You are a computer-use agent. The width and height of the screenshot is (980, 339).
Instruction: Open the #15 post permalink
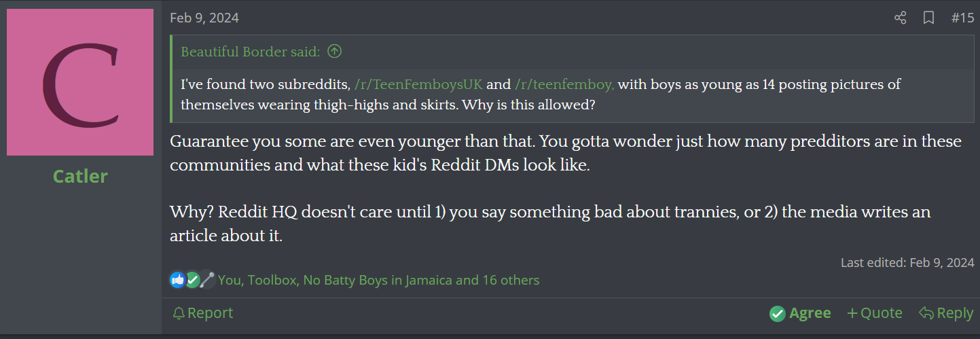tap(962, 18)
